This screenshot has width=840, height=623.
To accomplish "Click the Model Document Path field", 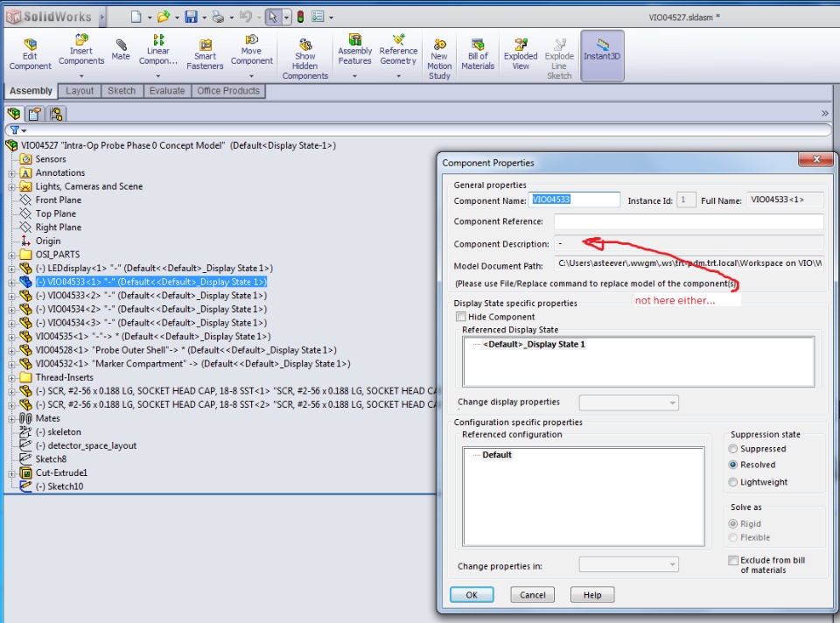I will 689,263.
